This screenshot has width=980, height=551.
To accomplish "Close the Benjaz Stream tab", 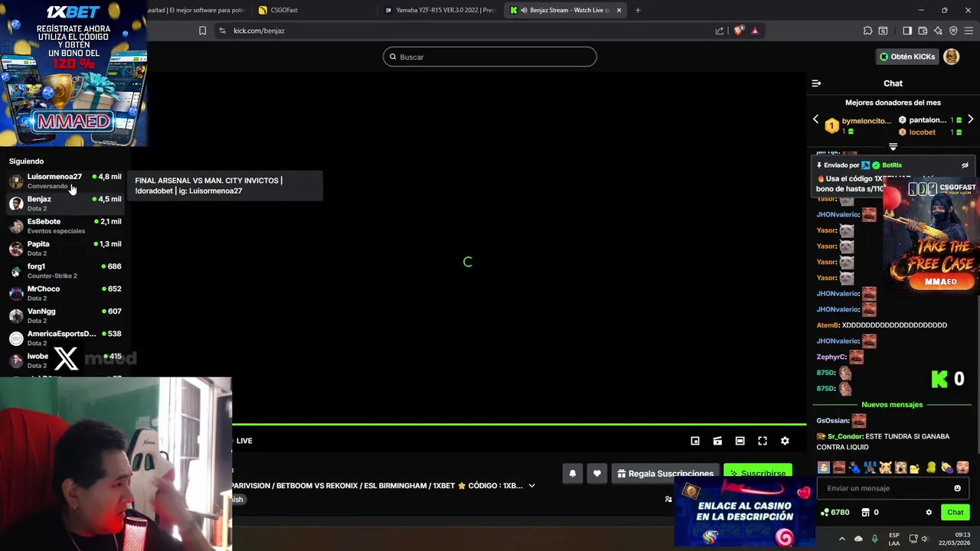I will pos(619,10).
